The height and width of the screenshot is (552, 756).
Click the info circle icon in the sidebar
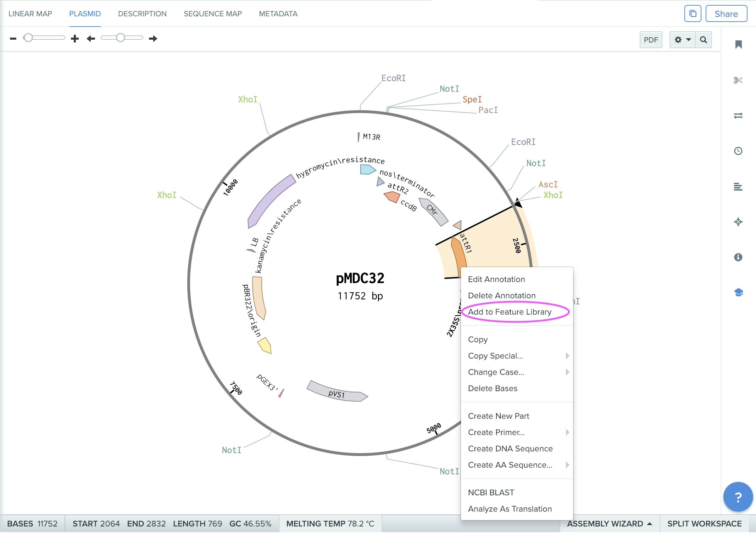738,258
